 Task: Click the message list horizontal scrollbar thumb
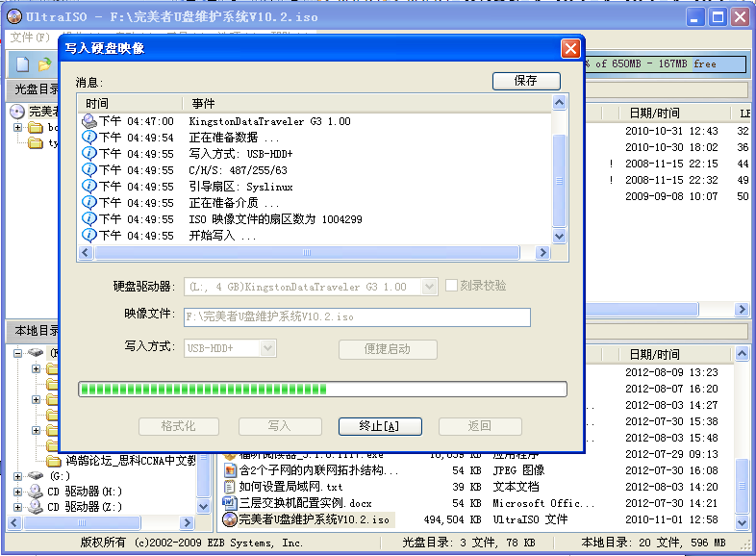point(307,252)
